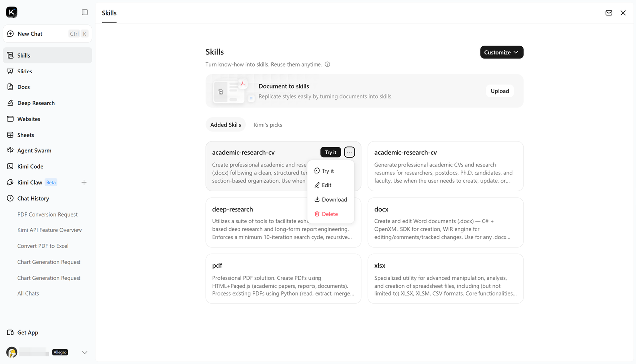Show info icon beside skills description
The width and height of the screenshot is (636, 364).
click(327, 64)
